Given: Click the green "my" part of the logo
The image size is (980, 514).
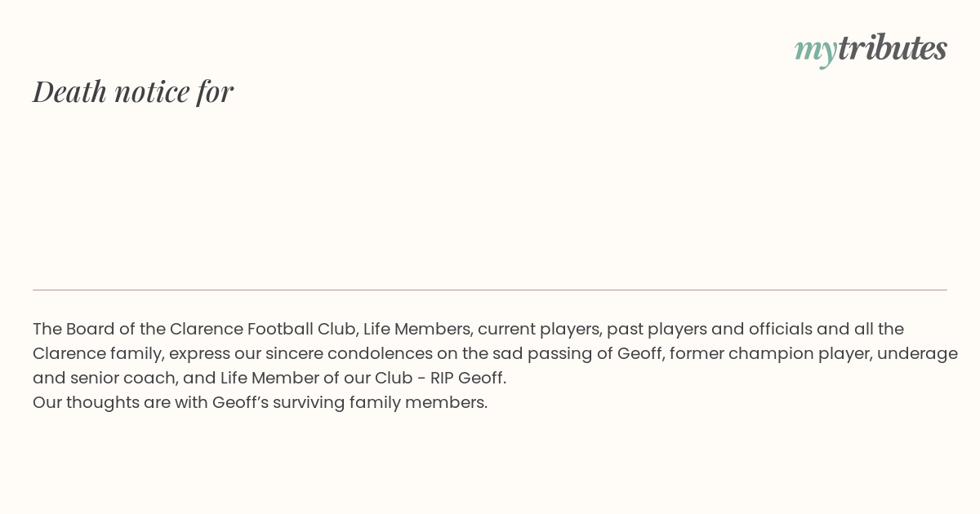Looking at the screenshot, I should [x=815, y=51].
